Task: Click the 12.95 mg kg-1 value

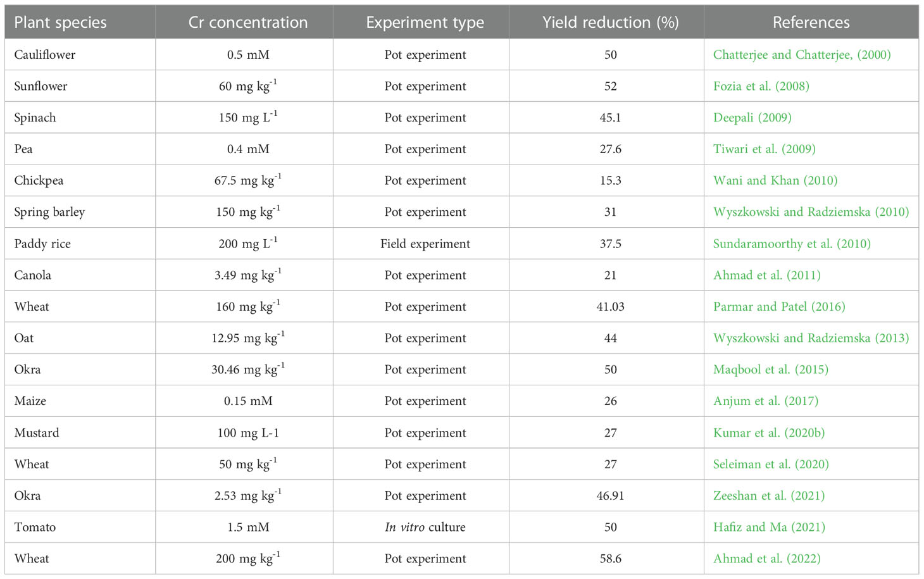Action: (248, 337)
